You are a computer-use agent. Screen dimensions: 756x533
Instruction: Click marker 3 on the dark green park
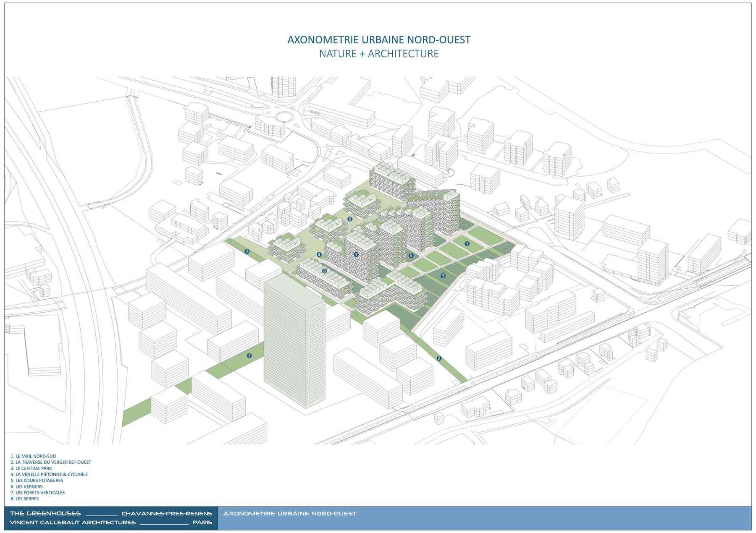tap(443, 276)
